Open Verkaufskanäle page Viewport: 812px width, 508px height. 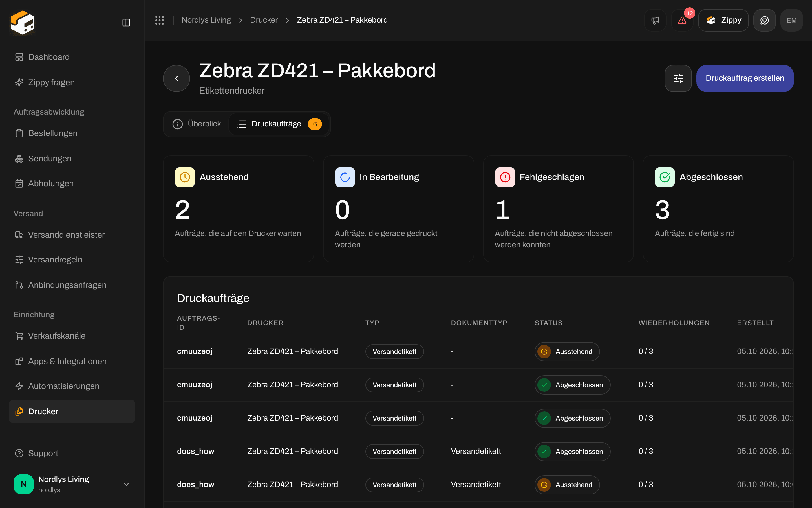click(72, 336)
